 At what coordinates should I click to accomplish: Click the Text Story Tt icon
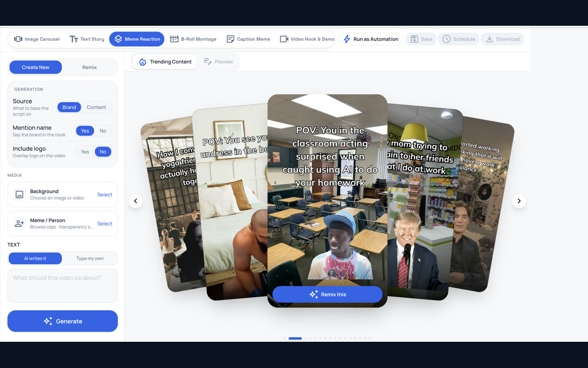pyautogui.click(x=73, y=39)
